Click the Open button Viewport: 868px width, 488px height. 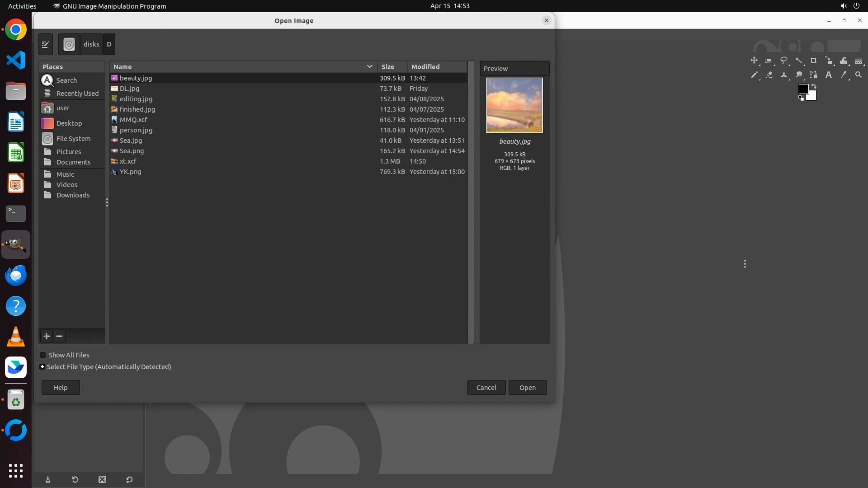click(527, 388)
